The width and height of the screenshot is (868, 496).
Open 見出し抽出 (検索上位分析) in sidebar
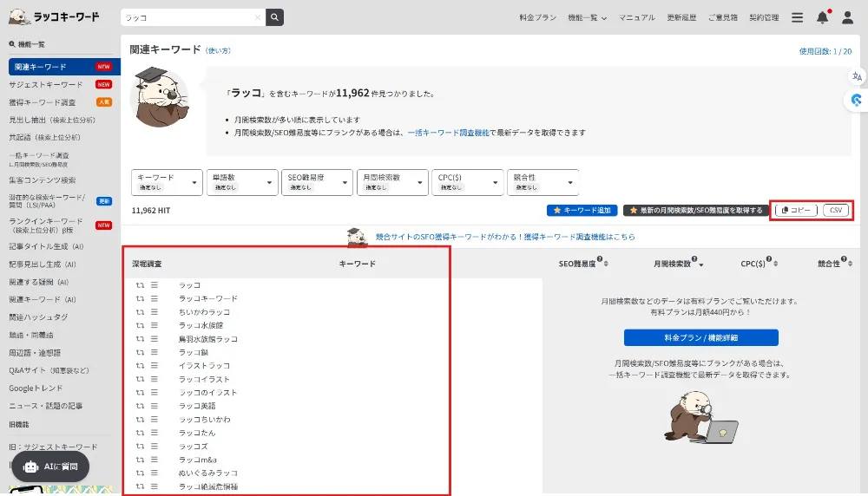[52, 120]
